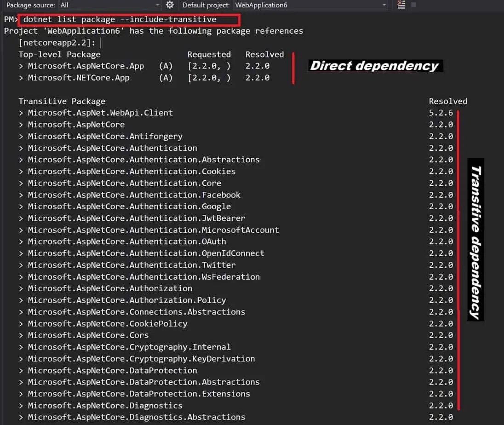Image resolution: width=504 pixels, height=425 pixels.
Task: Click Microsoft.AspNetCore.Authentication.WsFederation line
Action: point(139,277)
